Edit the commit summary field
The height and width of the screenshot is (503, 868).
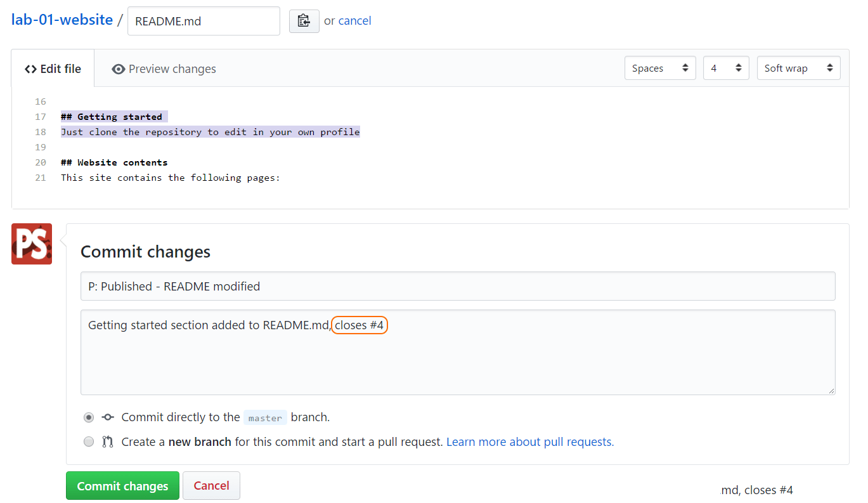click(x=458, y=286)
